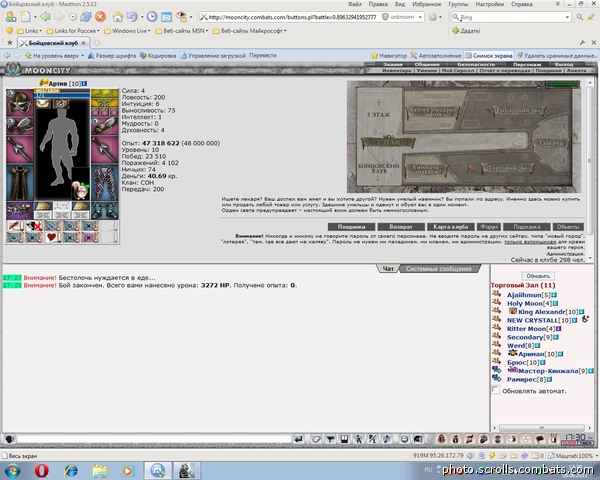Click Internet Explorer icon on Windows taskbar
The image size is (600, 480).
[71, 471]
